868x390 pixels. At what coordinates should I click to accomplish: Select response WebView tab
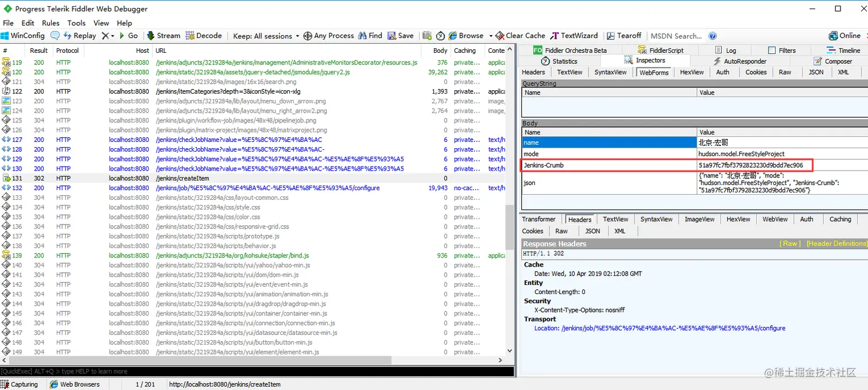[775, 219]
